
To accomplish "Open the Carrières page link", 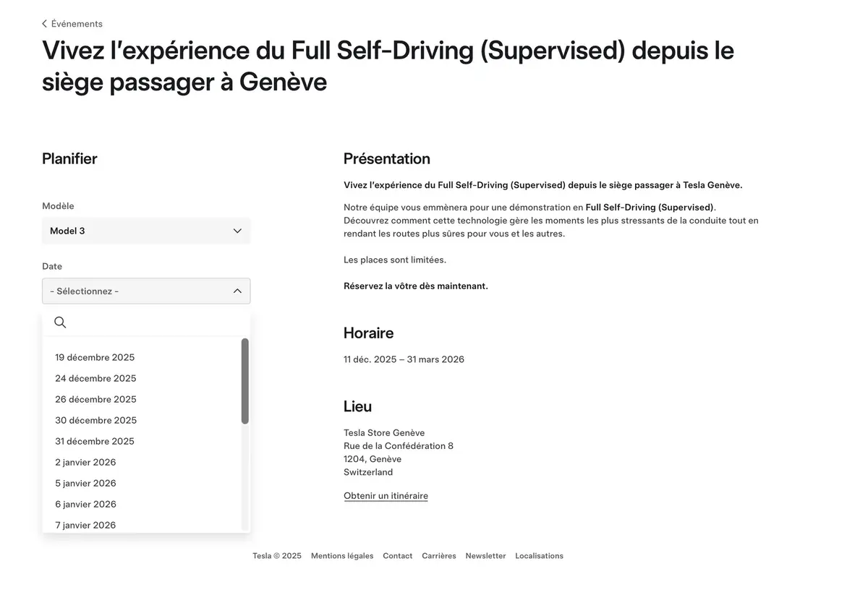I will 439,555.
